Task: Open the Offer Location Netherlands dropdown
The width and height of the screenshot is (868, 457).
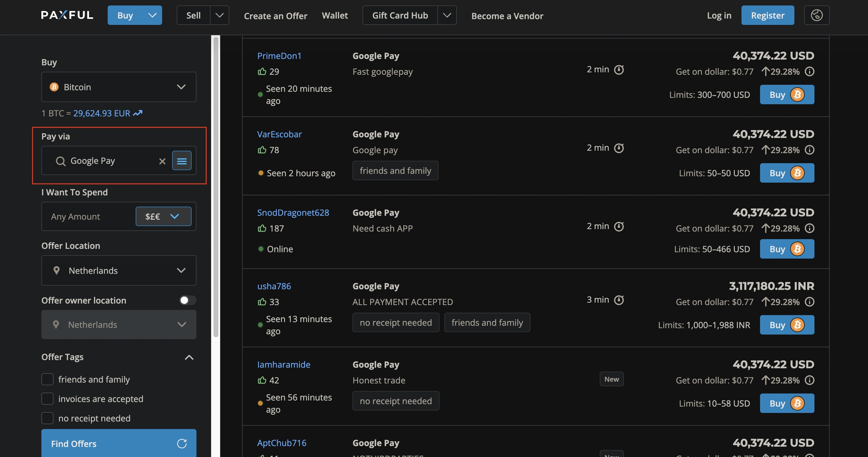Action: pos(119,270)
